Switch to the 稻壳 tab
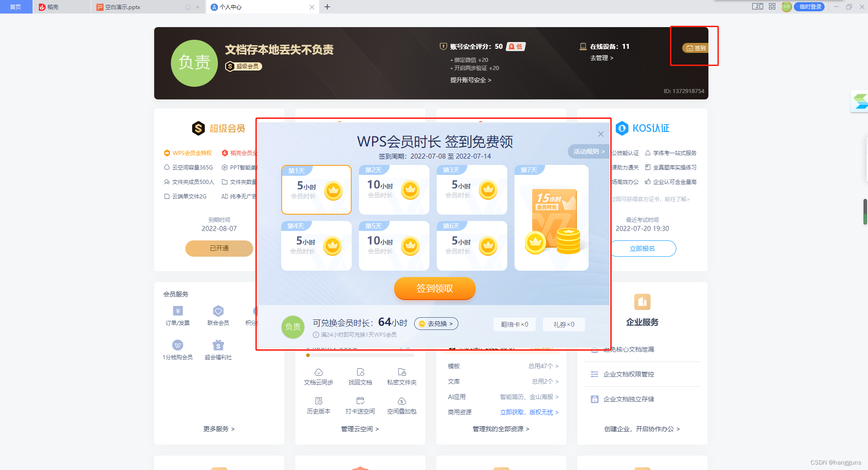 (61, 7)
